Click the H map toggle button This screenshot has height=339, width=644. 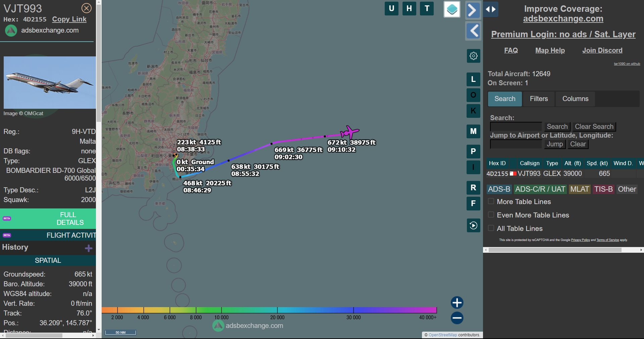[409, 9]
